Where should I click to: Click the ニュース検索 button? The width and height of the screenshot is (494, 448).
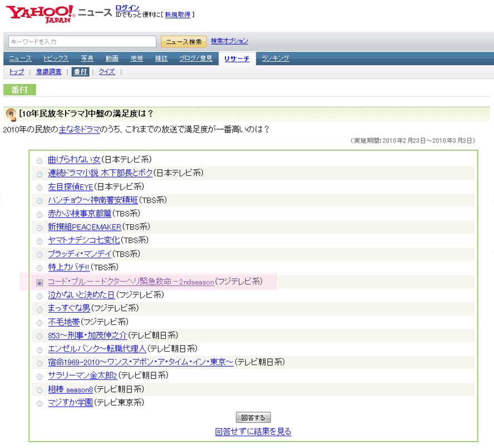pos(184,42)
